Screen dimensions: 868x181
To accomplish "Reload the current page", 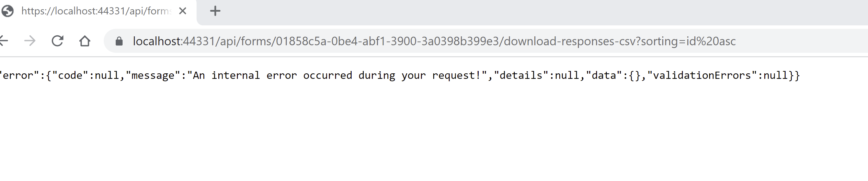I will point(57,41).
